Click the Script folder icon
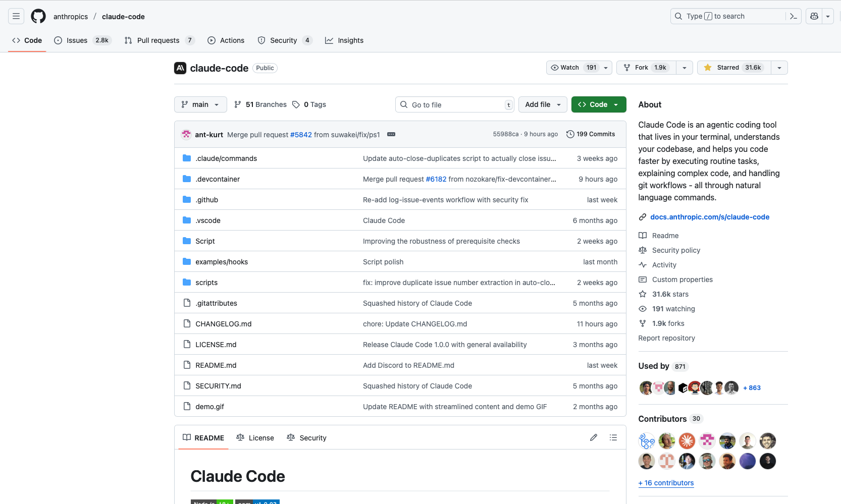 pos(187,241)
